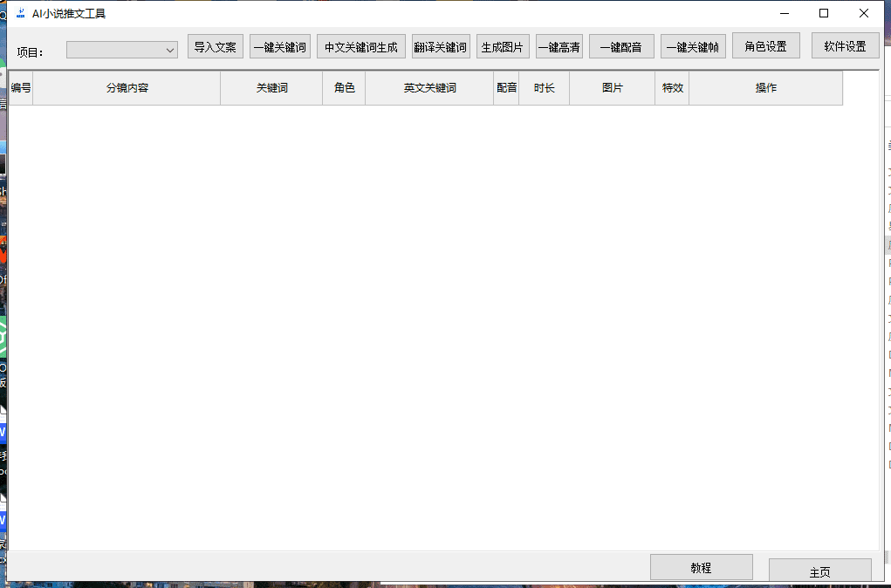Viewport: 891px width, 588px height.
Task: Click the 操作 column header
Action: pyautogui.click(x=765, y=87)
